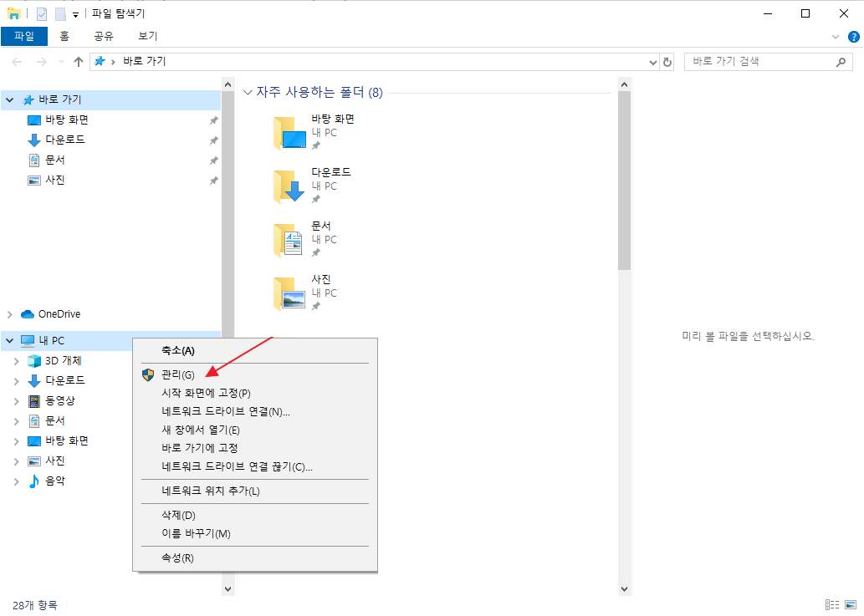The width and height of the screenshot is (864, 616).
Task: Select 동영상 under 내 PC
Action: (x=60, y=400)
